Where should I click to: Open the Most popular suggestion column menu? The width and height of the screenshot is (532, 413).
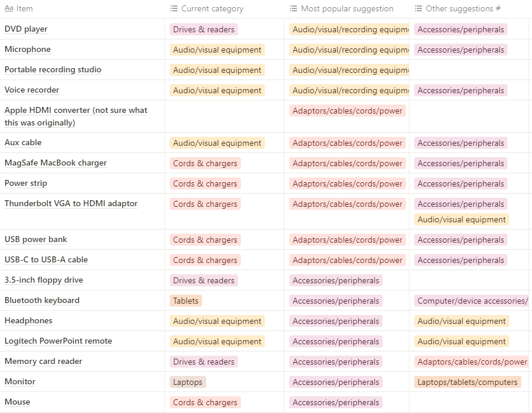tap(347, 9)
